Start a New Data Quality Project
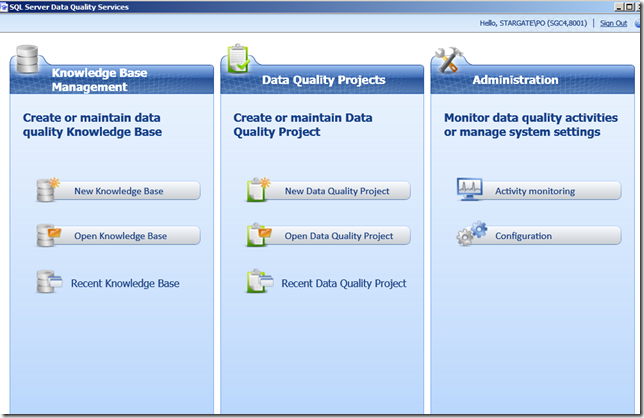 point(337,191)
